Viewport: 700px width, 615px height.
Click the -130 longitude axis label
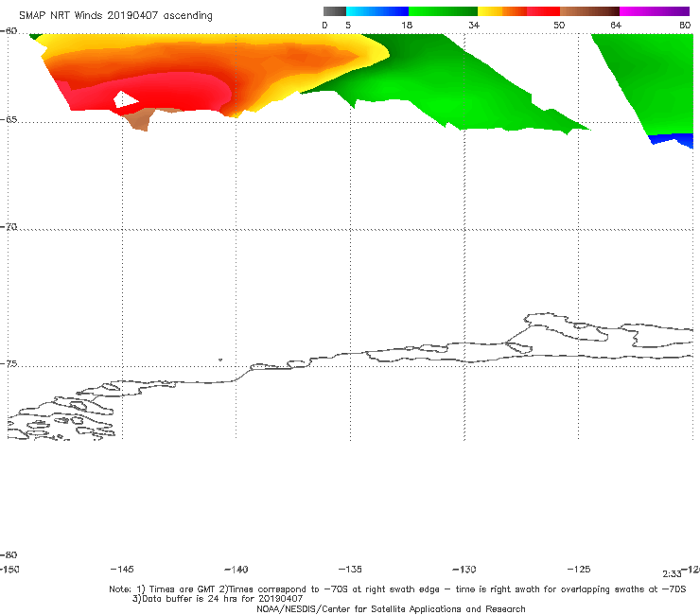pos(464,569)
